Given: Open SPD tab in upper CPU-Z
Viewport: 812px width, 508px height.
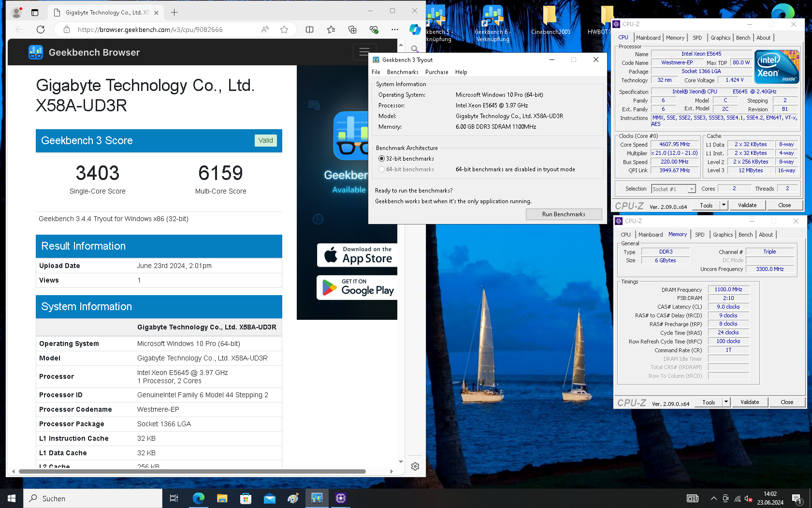Looking at the screenshot, I should (697, 38).
